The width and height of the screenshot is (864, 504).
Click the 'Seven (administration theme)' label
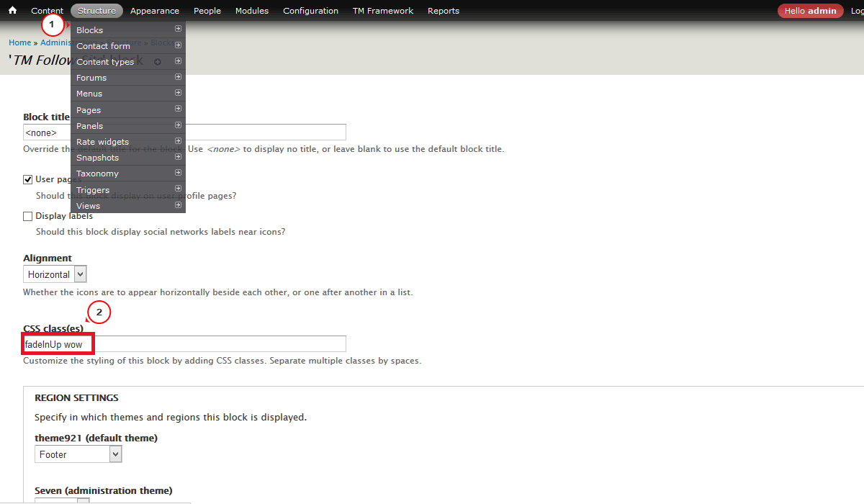tap(104, 491)
